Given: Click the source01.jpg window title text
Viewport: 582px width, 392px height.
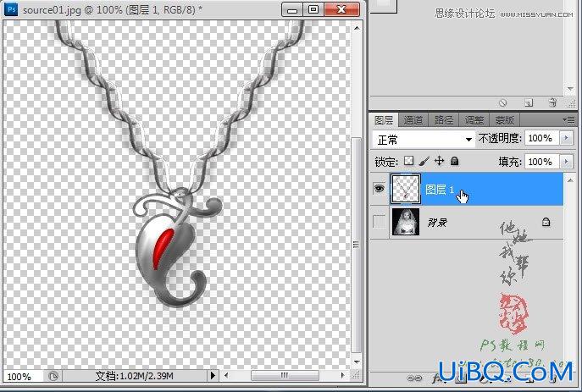Looking at the screenshot, I should pos(113,9).
